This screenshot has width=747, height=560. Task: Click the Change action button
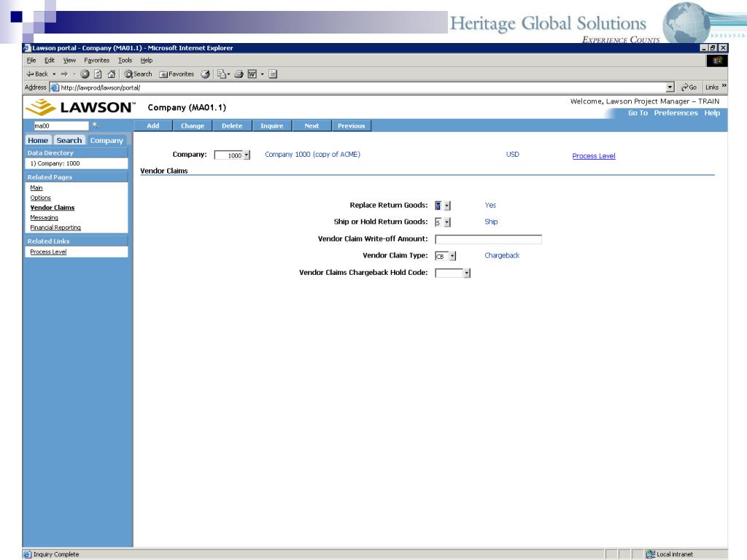193,125
